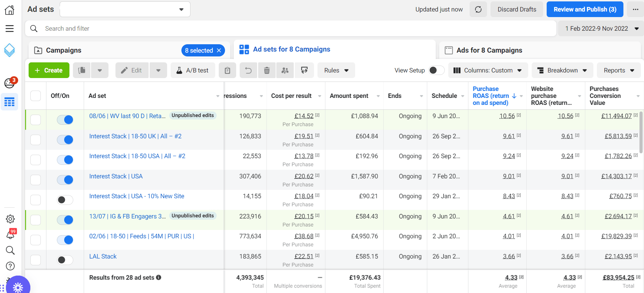This screenshot has width=644, height=293.
Task: Open notifications bell in sidebar
Action: 10,235
